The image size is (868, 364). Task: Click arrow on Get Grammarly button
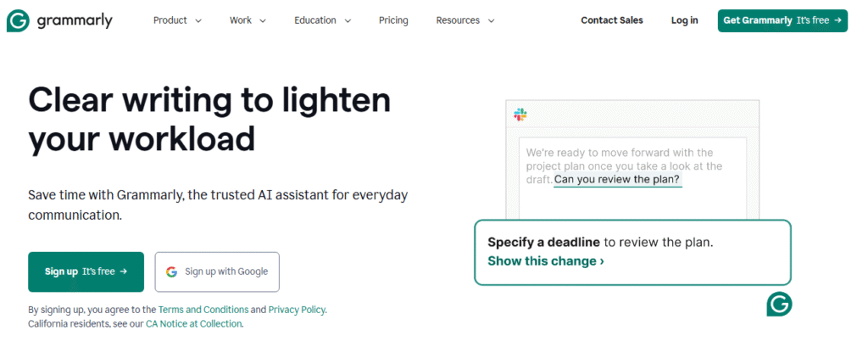[x=837, y=20]
